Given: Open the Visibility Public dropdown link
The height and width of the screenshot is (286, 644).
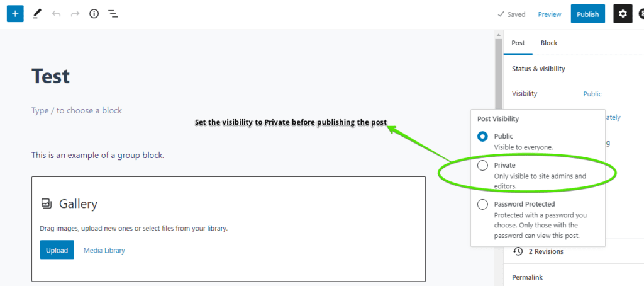Looking at the screenshot, I should [592, 94].
